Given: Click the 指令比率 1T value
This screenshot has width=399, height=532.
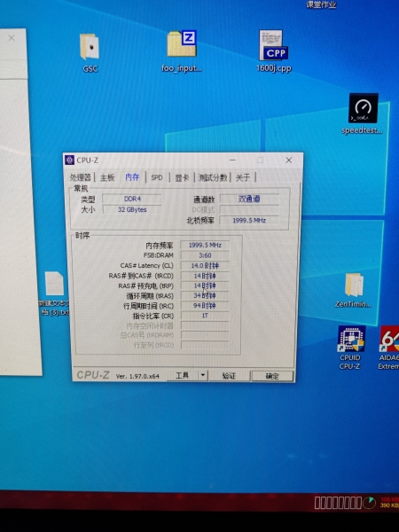Looking at the screenshot, I should [x=205, y=316].
